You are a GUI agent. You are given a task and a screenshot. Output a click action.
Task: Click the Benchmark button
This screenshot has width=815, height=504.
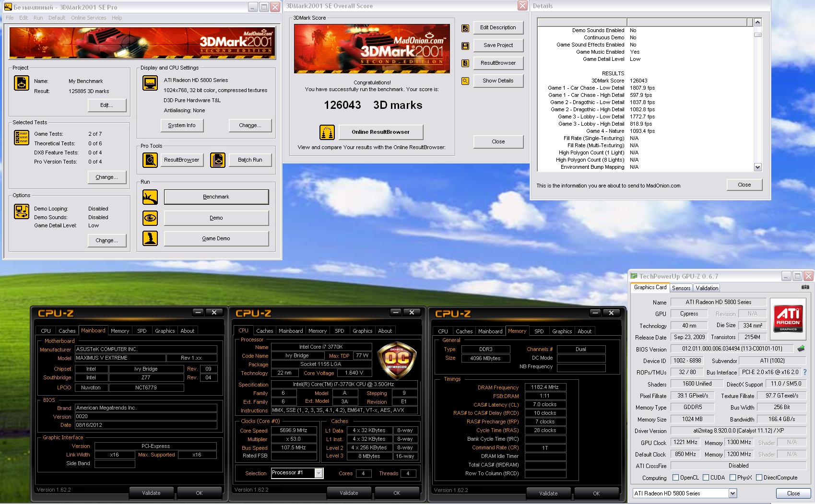(x=216, y=197)
